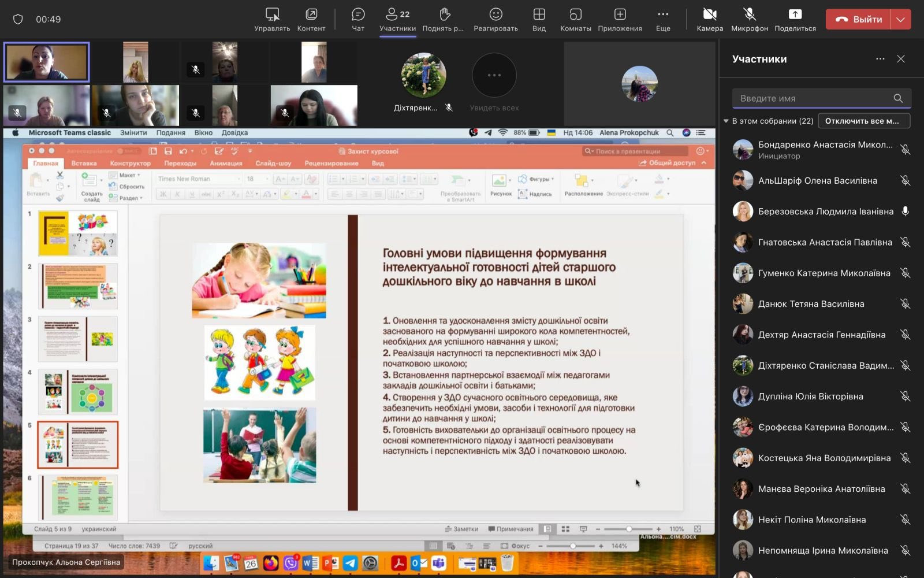The width and height of the screenshot is (924, 578).
Task: Expand the Leave button dropdown arrow
Action: (901, 19)
